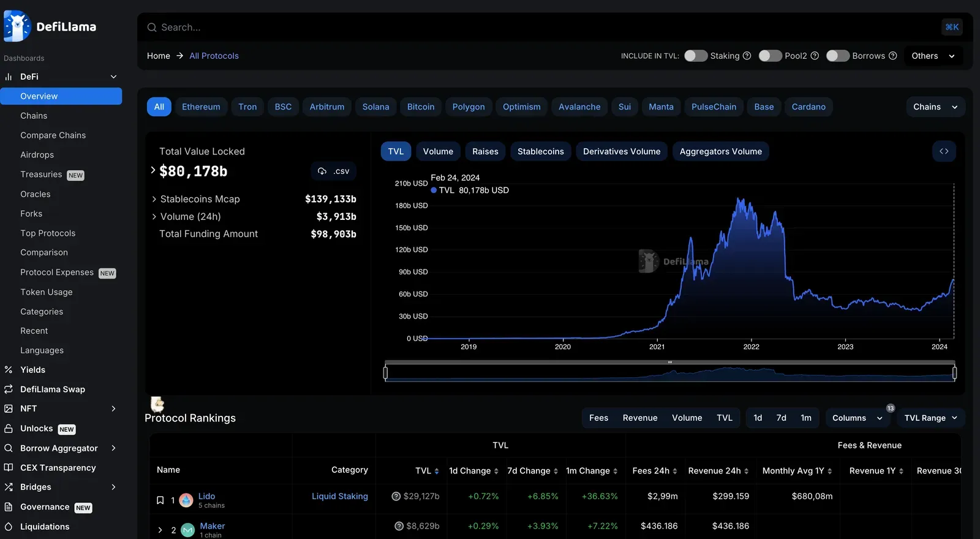Toggle Pool2 inclusion in TVL
This screenshot has width=980, height=539.
(x=771, y=56)
